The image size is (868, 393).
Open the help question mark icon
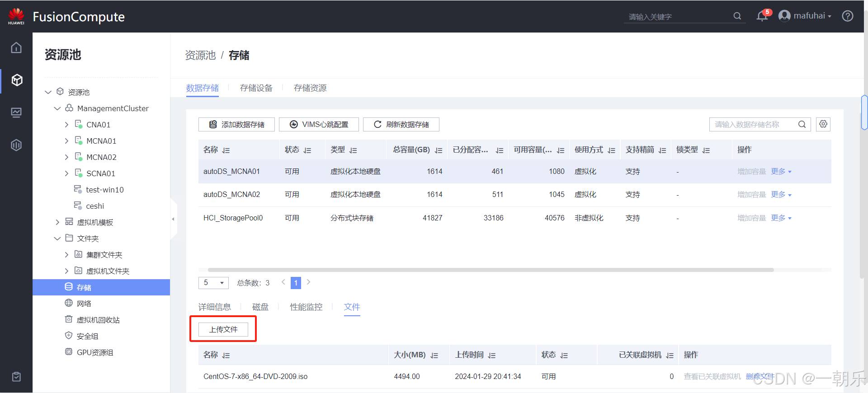[x=848, y=16]
